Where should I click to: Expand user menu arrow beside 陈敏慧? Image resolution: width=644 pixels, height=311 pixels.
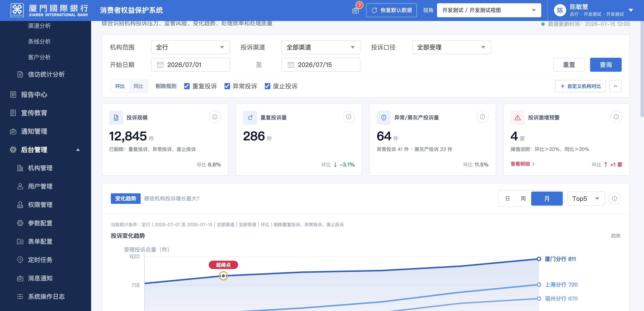click(x=631, y=10)
